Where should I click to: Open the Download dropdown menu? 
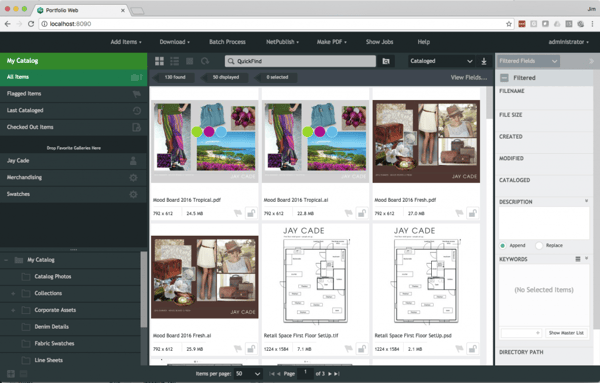(x=174, y=42)
